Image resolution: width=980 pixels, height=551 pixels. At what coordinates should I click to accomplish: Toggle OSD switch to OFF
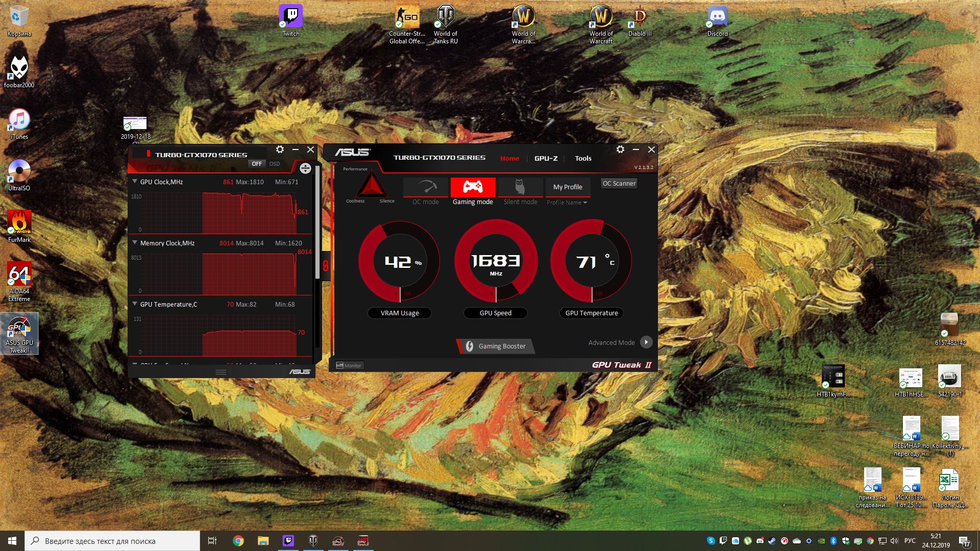coord(257,164)
